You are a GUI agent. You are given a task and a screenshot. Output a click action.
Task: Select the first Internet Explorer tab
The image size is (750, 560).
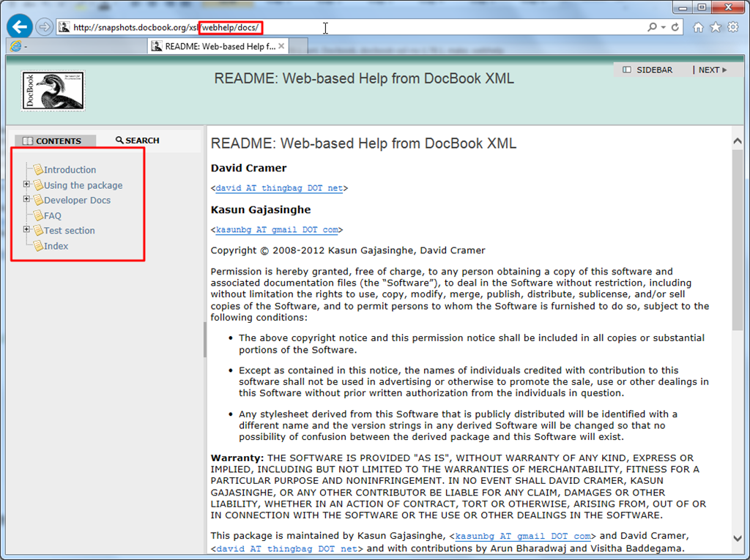point(76,46)
